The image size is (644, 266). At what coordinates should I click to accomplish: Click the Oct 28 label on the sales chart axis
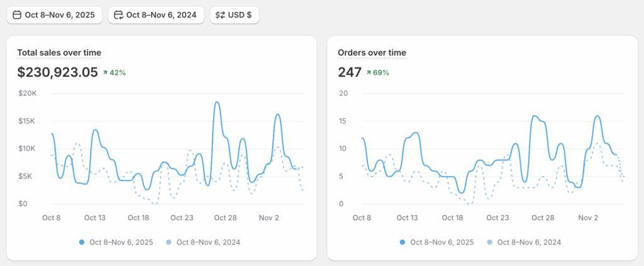pyautogui.click(x=225, y=218)
